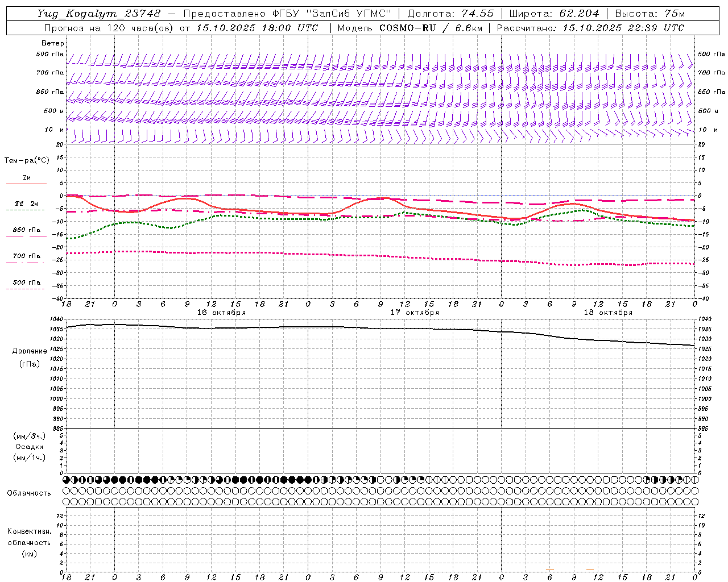
Task: Select the forecast start 15.10.2025 18:00 UTC
Action: [x=257, y=28]
